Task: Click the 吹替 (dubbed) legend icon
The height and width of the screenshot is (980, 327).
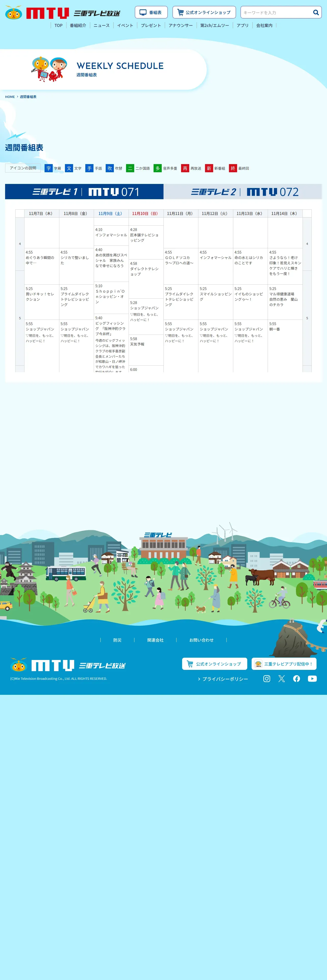Action: coord(110,168)
